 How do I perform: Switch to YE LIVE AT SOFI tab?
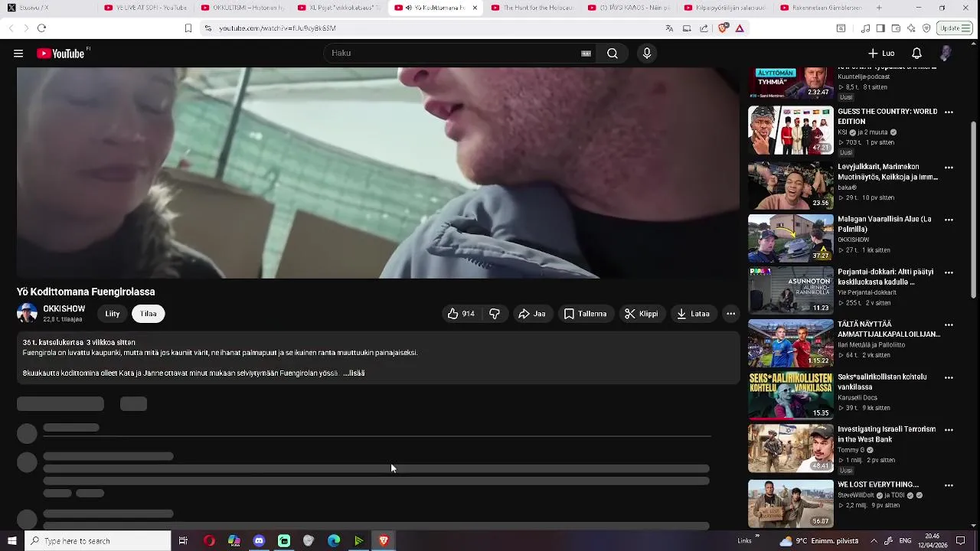pyautogui.click(x=145, y=8)
